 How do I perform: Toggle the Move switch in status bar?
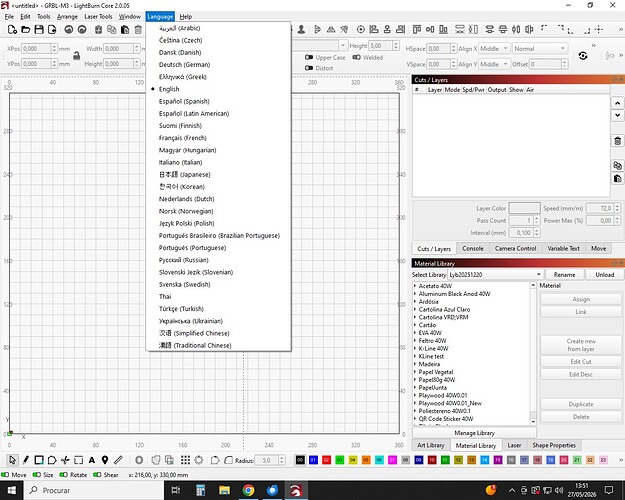(x=5, y=475)
